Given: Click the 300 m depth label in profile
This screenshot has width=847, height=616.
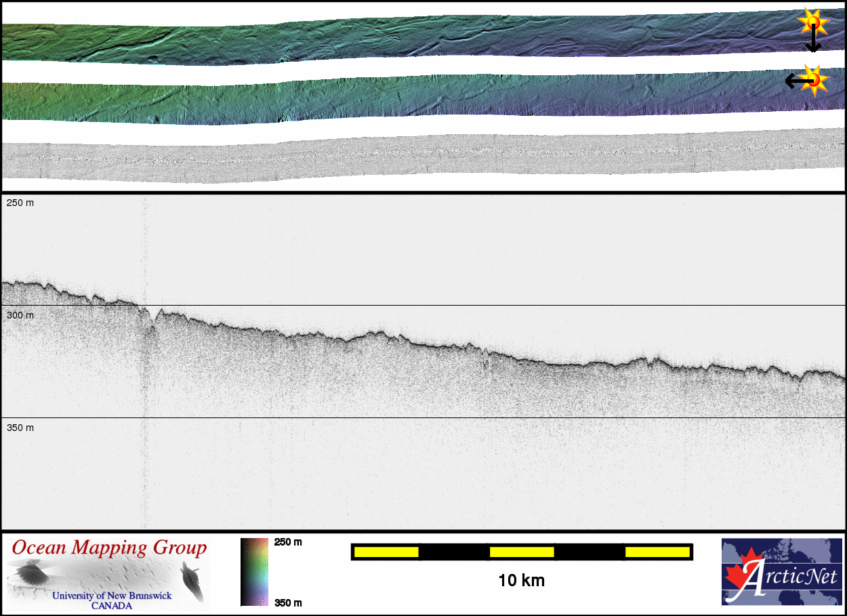Looking at the screenshot, I should (x=20, y=315).
